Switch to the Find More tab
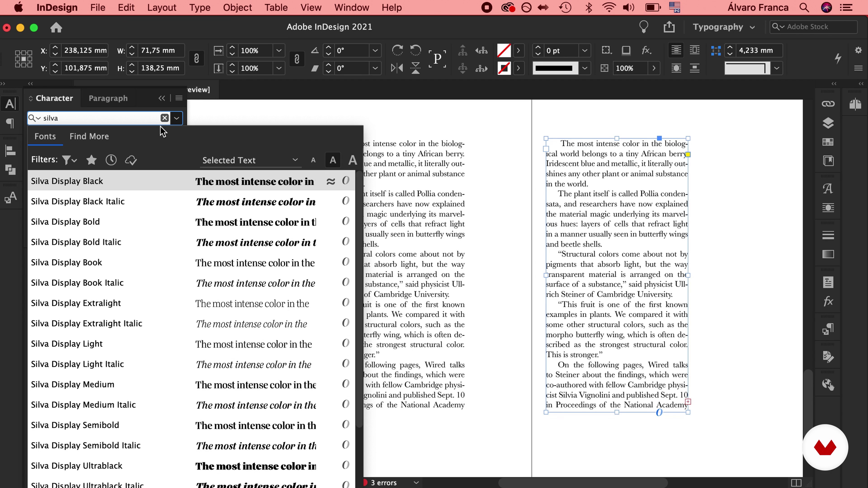 click(x=89, y=136)
